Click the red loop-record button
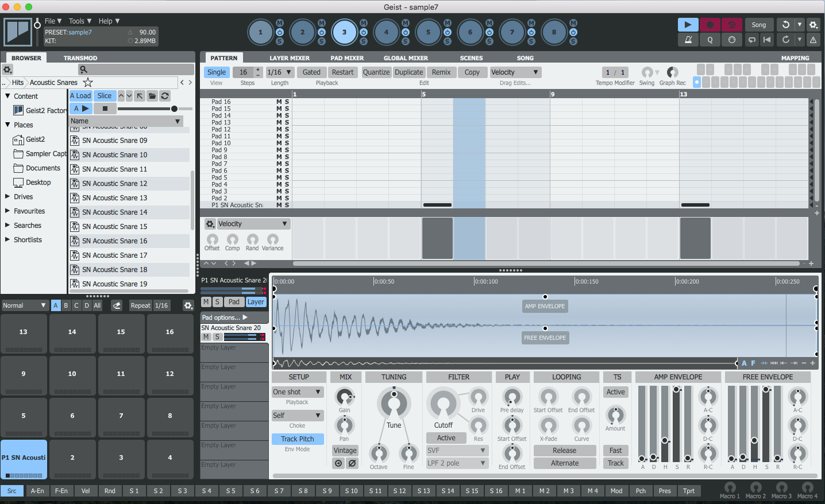Viewport: 825px width, 504px height. (731, 25)
